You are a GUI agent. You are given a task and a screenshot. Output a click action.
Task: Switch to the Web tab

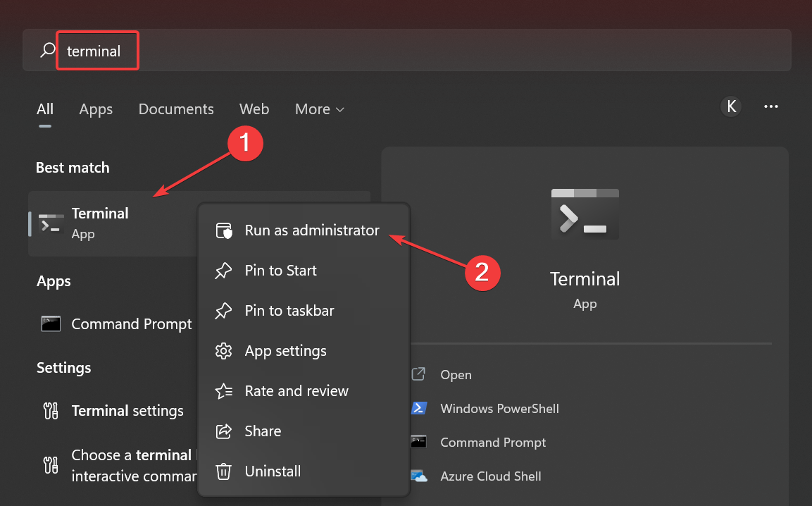254,109
